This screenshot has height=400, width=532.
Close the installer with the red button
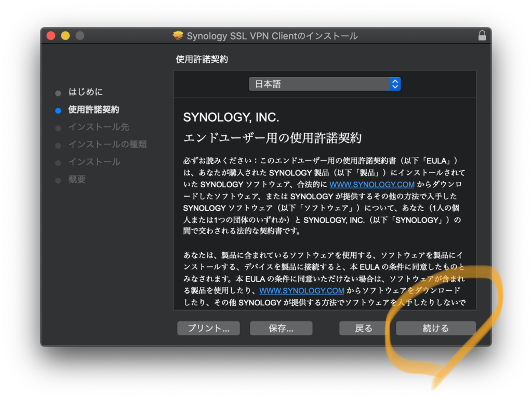click(51, 36)
